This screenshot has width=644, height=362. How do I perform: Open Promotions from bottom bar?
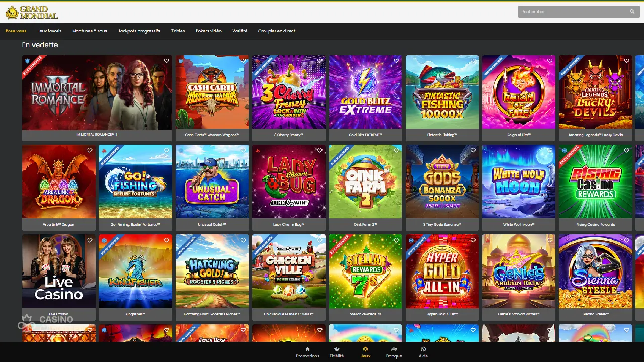(307, 352)
